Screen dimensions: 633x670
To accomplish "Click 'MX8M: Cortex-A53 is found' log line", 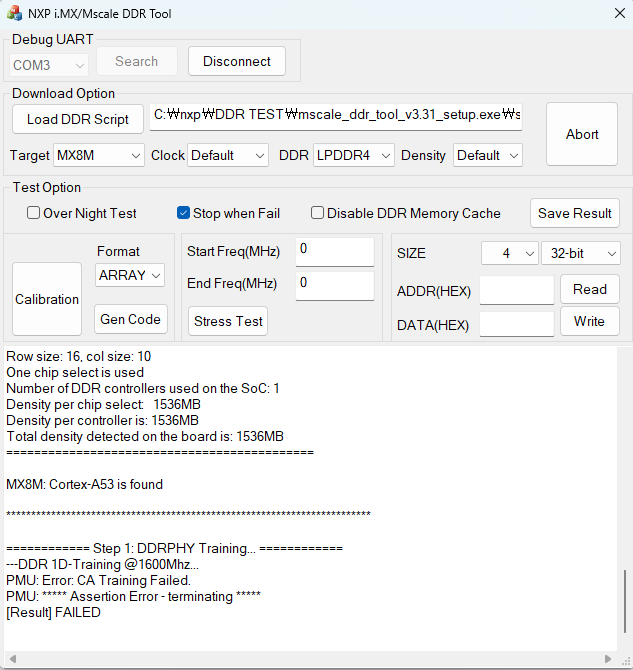I will pyautogui.click(x=85, y=484).
